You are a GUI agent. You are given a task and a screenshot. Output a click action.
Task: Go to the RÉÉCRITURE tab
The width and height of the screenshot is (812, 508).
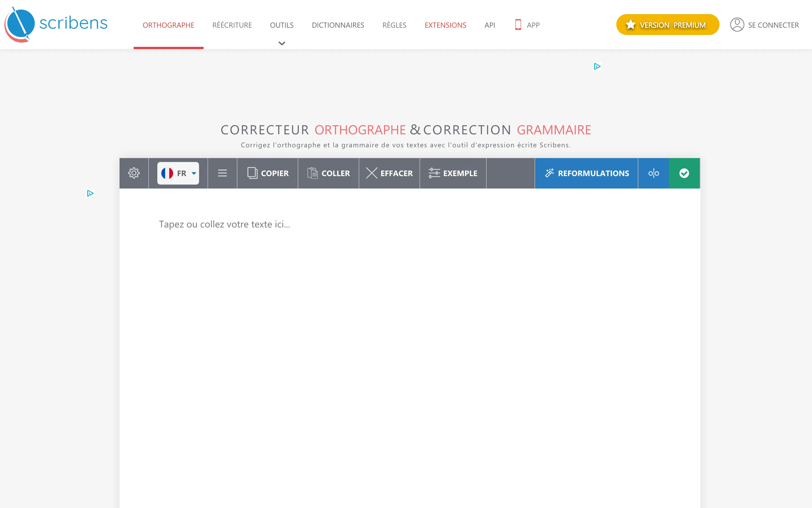click(232, 25)
